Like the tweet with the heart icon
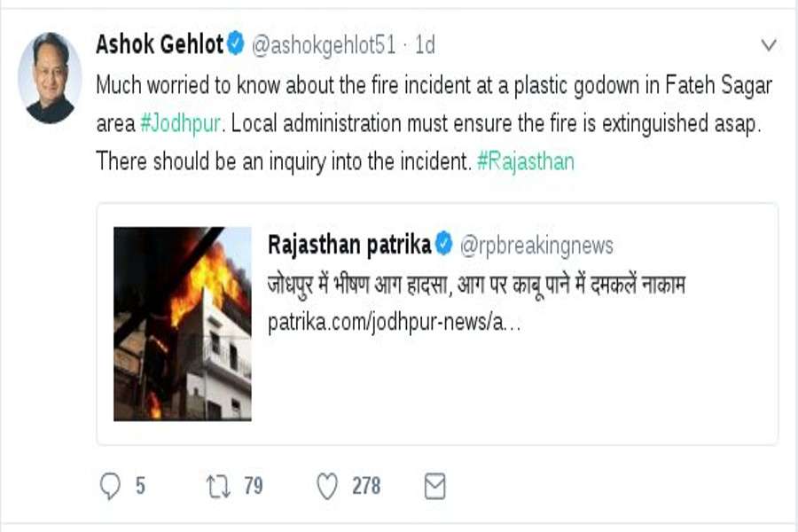The height and width of the screenshot is (532, 798). (x=327, y=486)
